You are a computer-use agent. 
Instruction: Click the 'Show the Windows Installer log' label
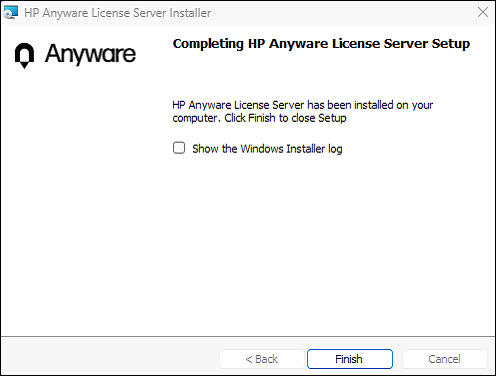[x=267, y=149]
